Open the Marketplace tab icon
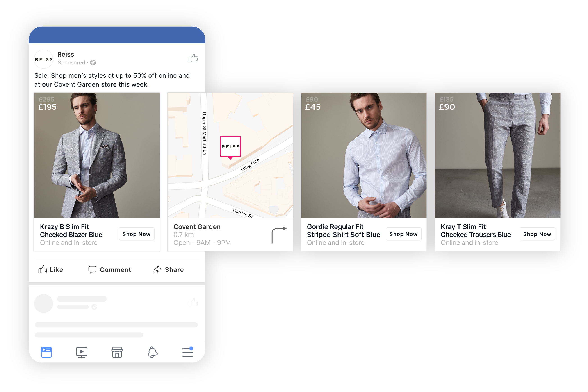Viewport: 588px width, 392px height. (x=117, y=352)
